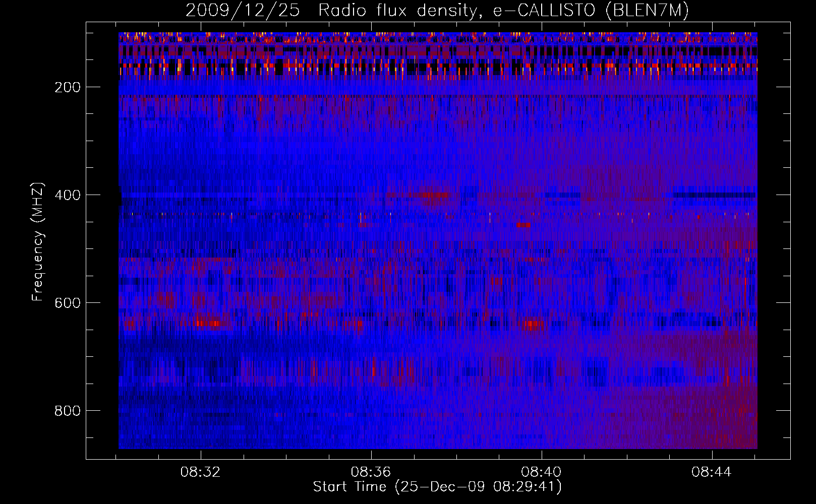The height and width of the screenshot is (504, 816).
Task: Click the 200 frequency tick label
Action: coord(68,87)
